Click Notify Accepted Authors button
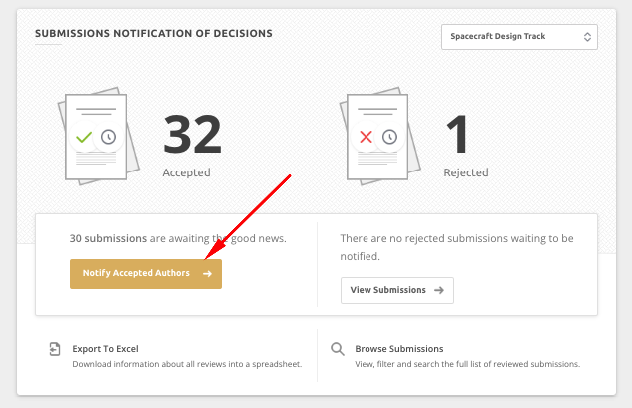The image size is (632, 408). (x=146, y=274)
